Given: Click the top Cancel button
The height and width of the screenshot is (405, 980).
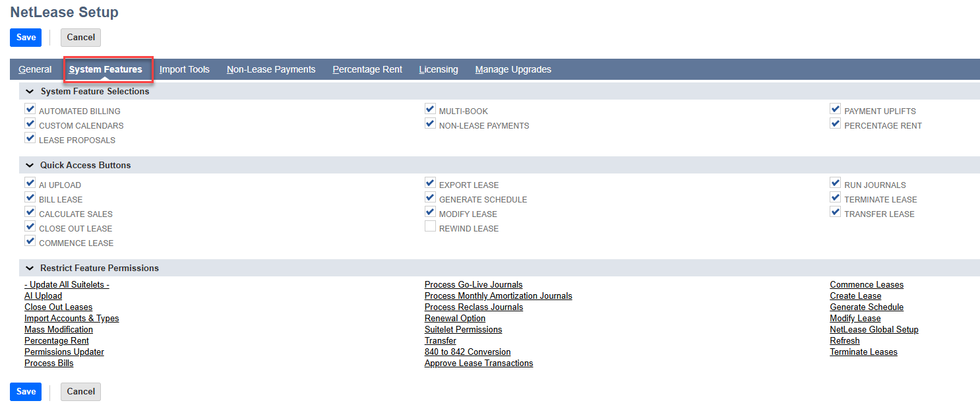Looking at the screenshot, I should tap(80, 38).
